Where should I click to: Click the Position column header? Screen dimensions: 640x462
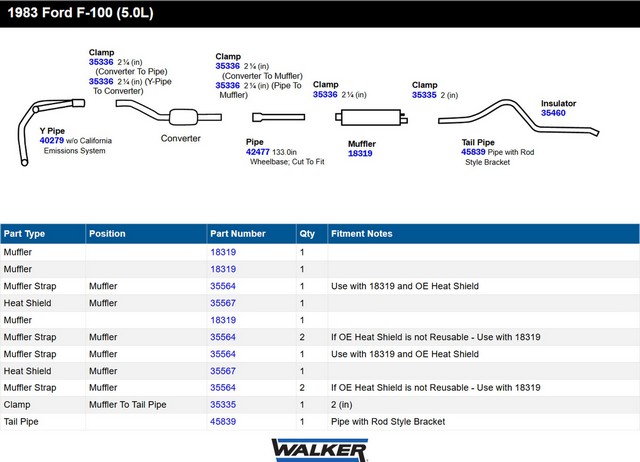point(146,234)
